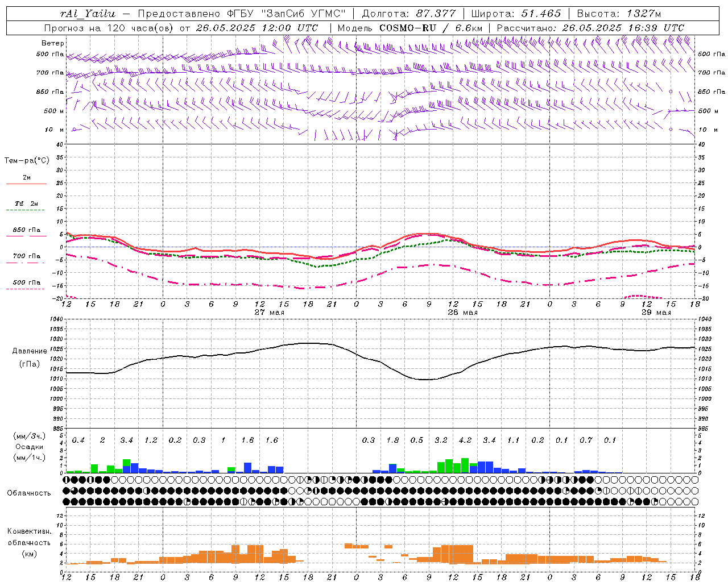This screenshot has width=728, height=582.
Task: Click the (мм/1ч.) unit label
Action: click(29, 458)
